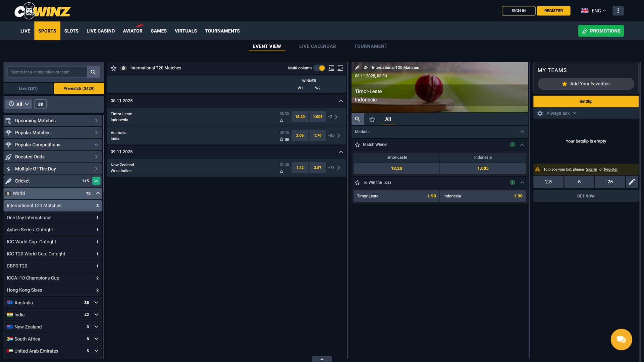
Task: Open the ENG language dropdown
Action: [594, 11]
